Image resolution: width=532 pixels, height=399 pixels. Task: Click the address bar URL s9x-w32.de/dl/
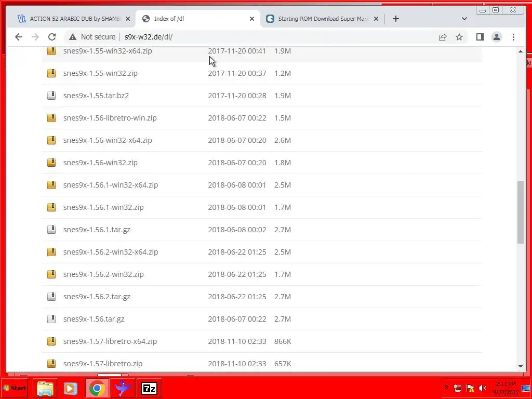click(148, 37)
